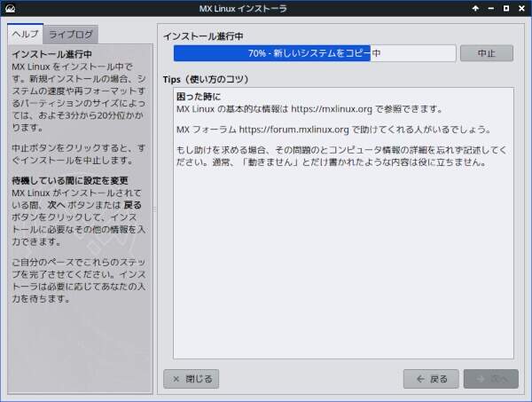Click the 閉じる button
Viewport: 532px width, 402px height.
click(191, 378)
